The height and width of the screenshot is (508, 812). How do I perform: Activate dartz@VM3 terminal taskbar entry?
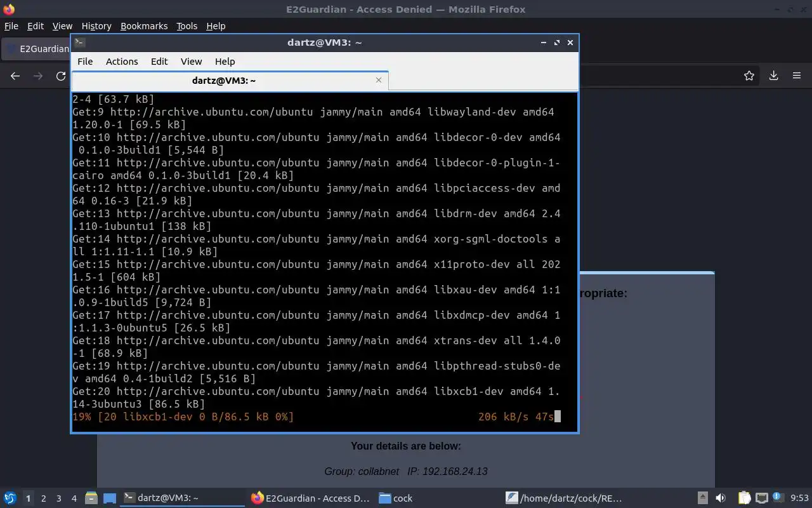pos(183,498)
